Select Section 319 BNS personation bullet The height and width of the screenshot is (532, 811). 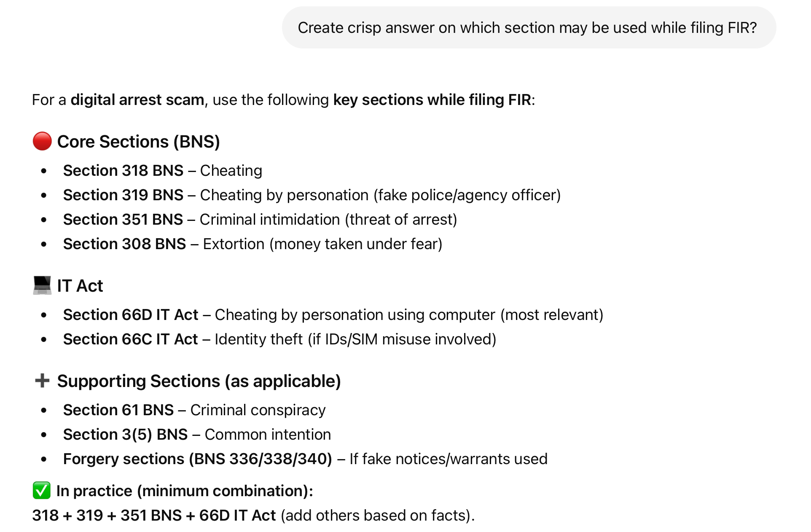pos(312,195)
